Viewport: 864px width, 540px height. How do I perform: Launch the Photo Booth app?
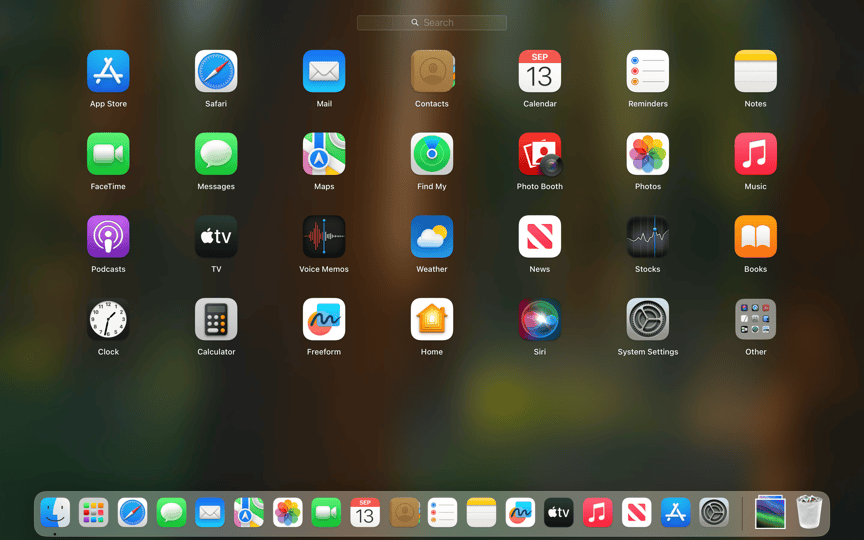click(x=540, y=154)
